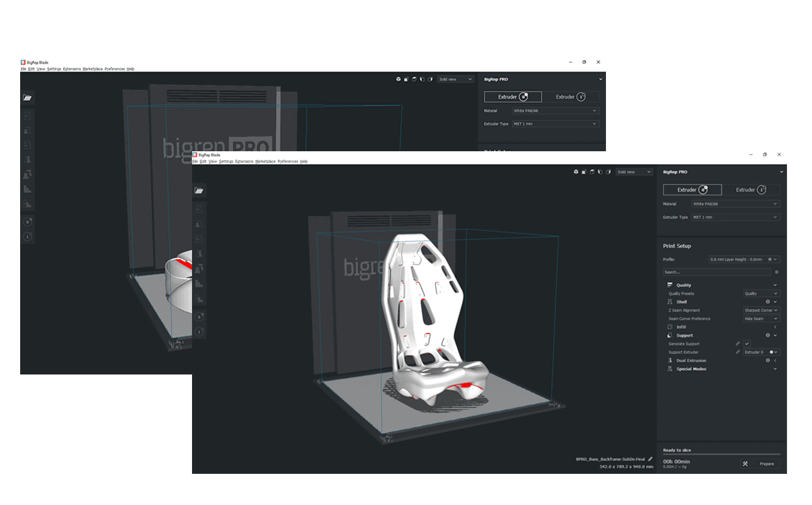The width and height of the screenshot is (812, 505).
Task: Select Extruder 0 tab in back window
Action: click(x=513, y=96)
